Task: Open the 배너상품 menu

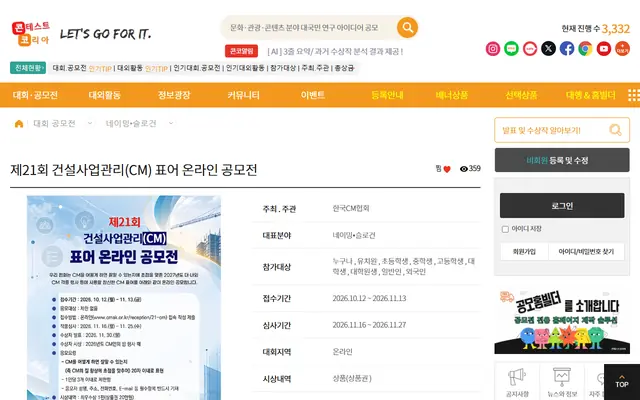Action: [452, 95]
